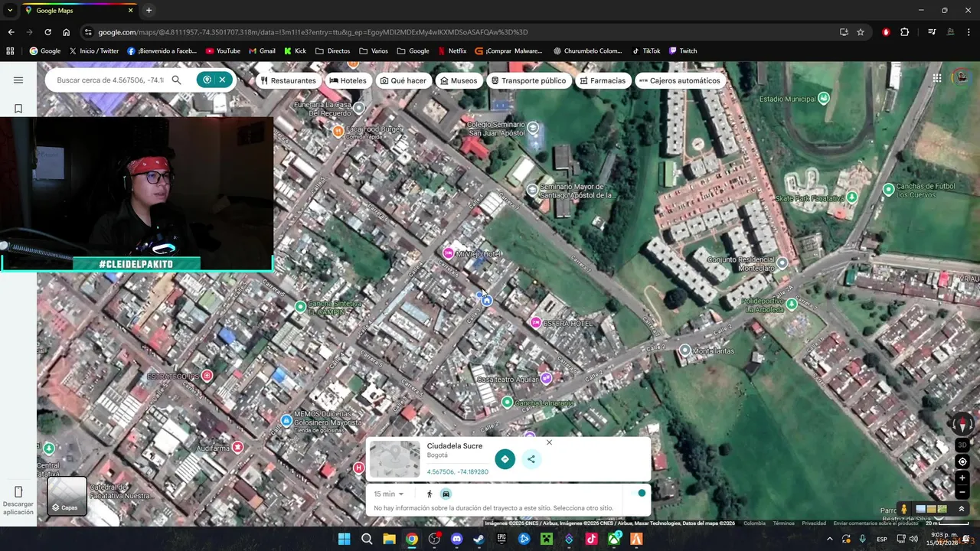Image resolution: width=980 pixels, height=551 pixels.
Task: Reload the page in Chrome
Action: (x=47, y=32)
